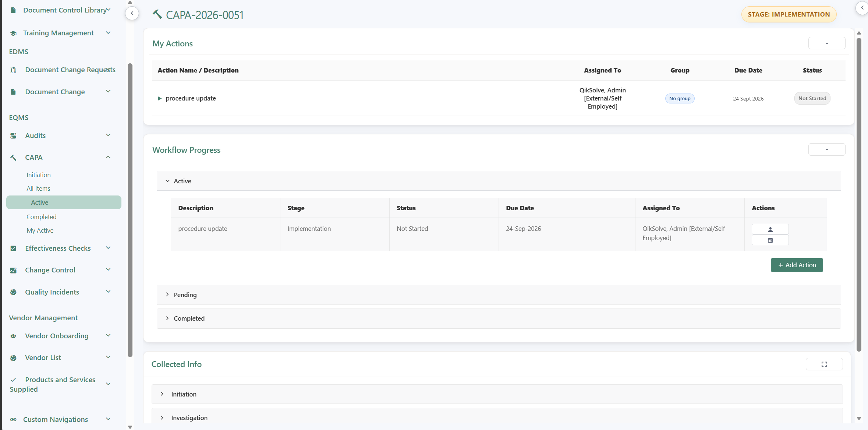Click the Document Change Requests icon

(13, 70)
